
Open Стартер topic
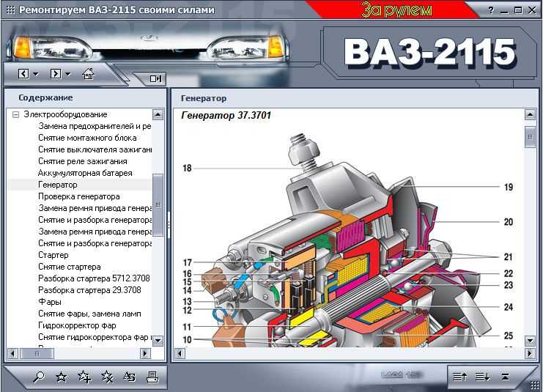coord(53,255)
